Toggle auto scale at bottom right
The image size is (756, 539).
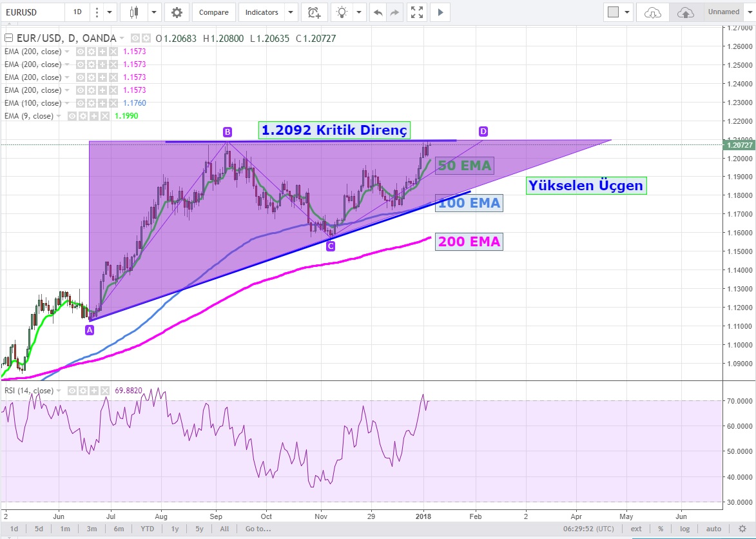click(x=713, y=529)
